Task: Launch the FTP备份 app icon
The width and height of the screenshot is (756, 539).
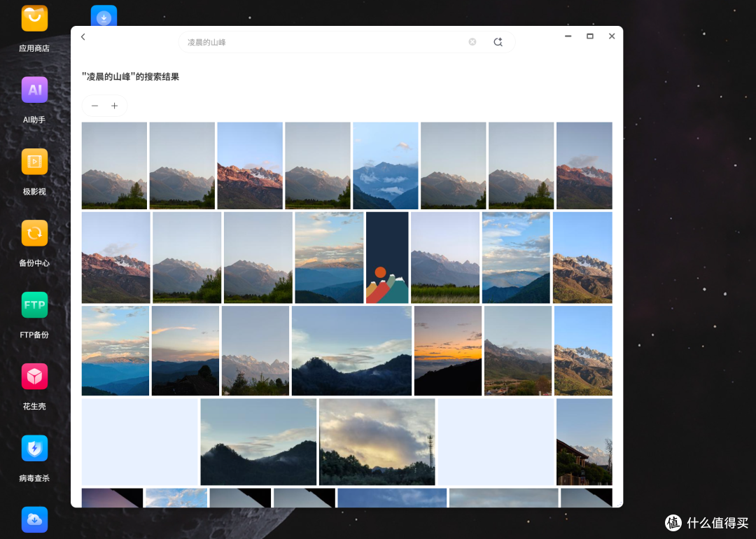Action: (x=34, y=304)
